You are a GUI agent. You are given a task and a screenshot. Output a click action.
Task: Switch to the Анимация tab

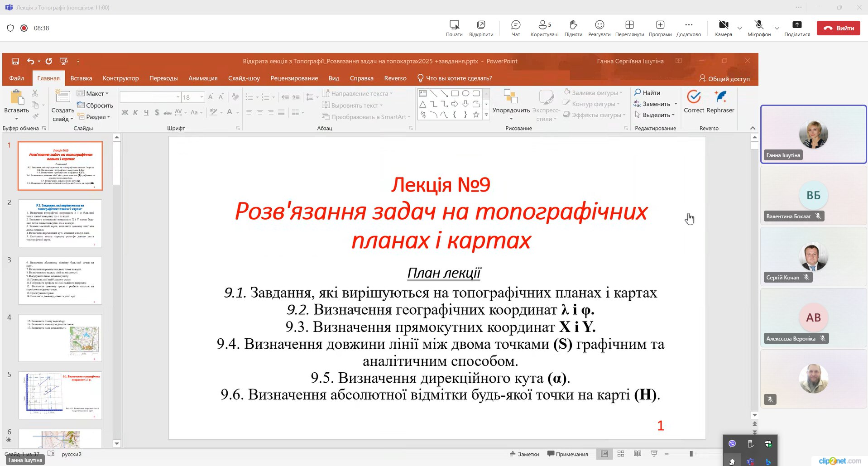pyautogui.click(x=203, y=78)
